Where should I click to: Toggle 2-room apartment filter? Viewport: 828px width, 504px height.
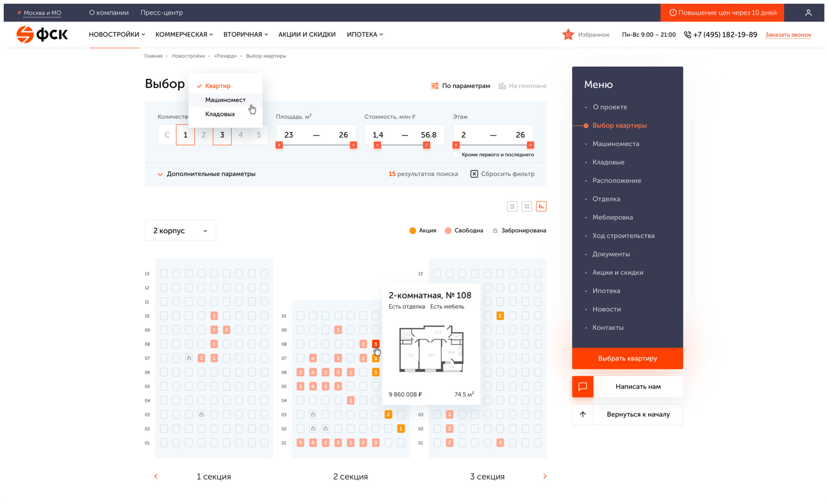click(x=204, y=135)
